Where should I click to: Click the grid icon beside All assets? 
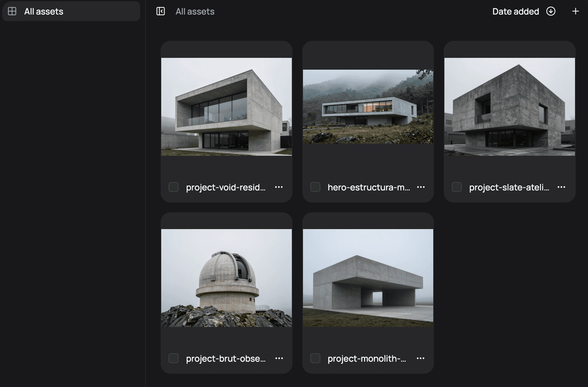pyautogui.click(x=12, y=11)
